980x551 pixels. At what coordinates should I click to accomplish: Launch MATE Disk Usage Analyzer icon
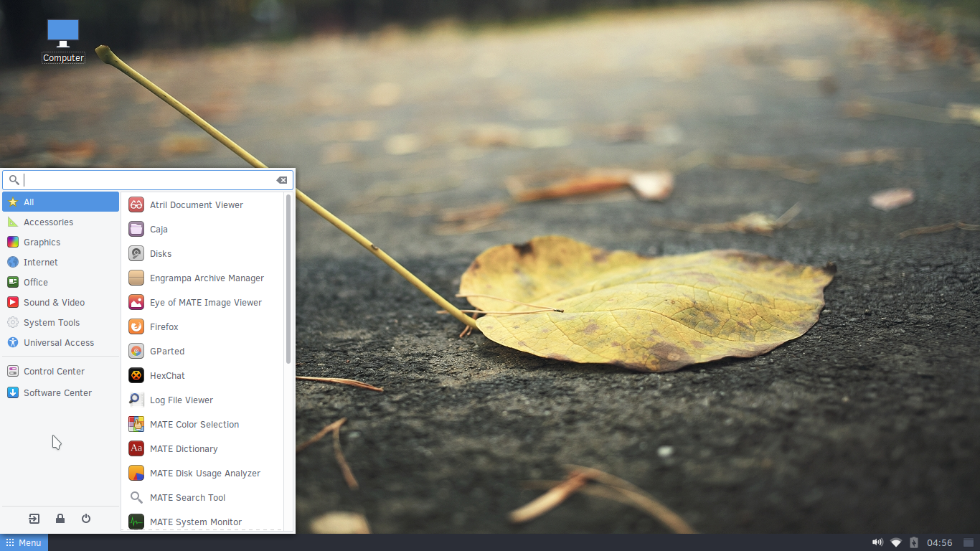pos(136,473)
